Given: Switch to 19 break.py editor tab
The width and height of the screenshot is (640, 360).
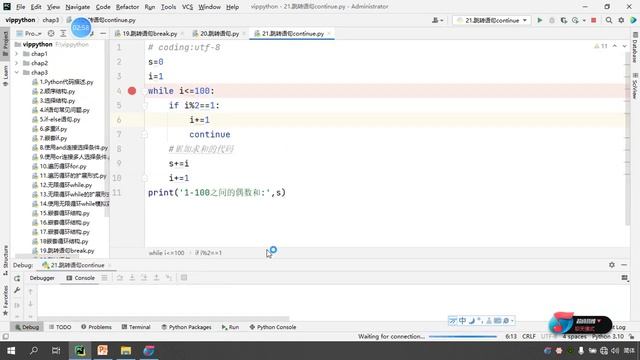Looking at the screenshot, I should coord(149,33).
